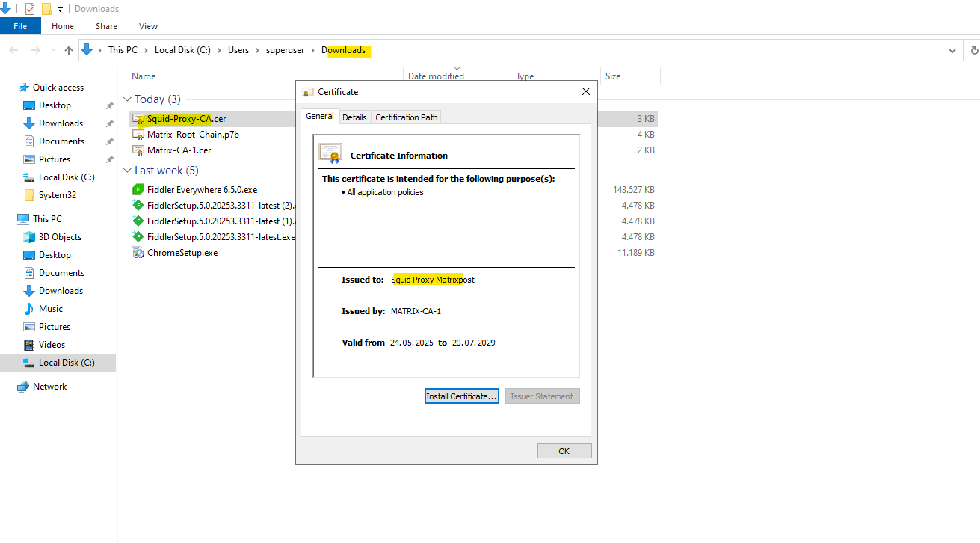Select the ChromeSetup.exe installer icon

pos(138,253)
